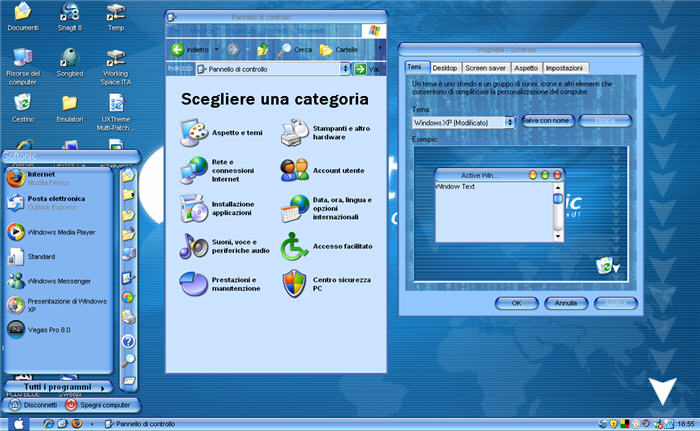Open Prestazioni e manutenzione category

220,284
